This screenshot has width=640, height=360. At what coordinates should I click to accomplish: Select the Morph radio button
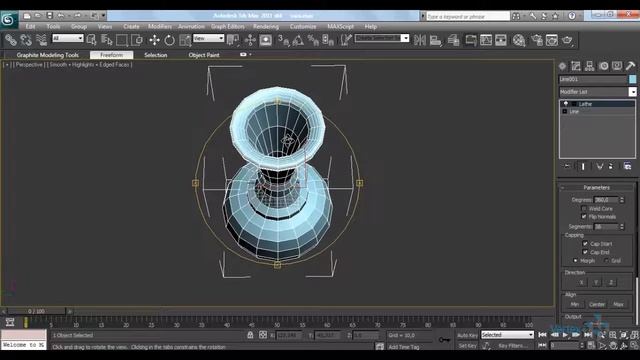pyautogui.click(x=576, y=260)
